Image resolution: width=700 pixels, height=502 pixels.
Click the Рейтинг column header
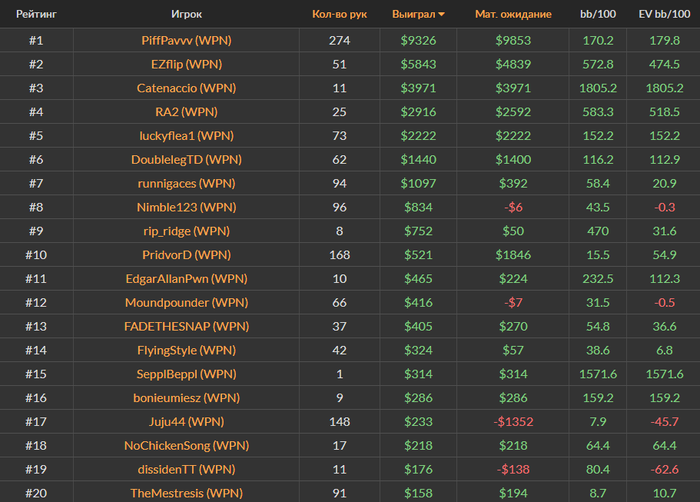[36, 14]
